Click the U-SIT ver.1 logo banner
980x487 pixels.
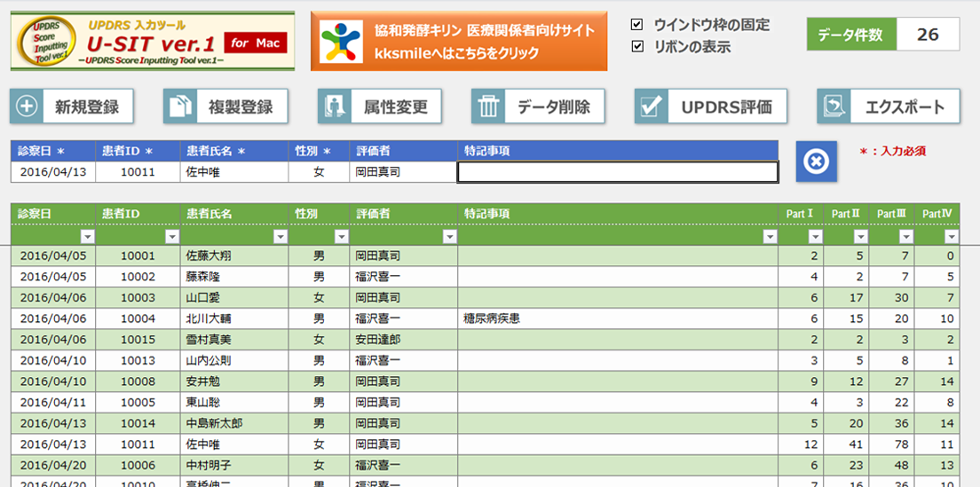click(x=152, y=41)
